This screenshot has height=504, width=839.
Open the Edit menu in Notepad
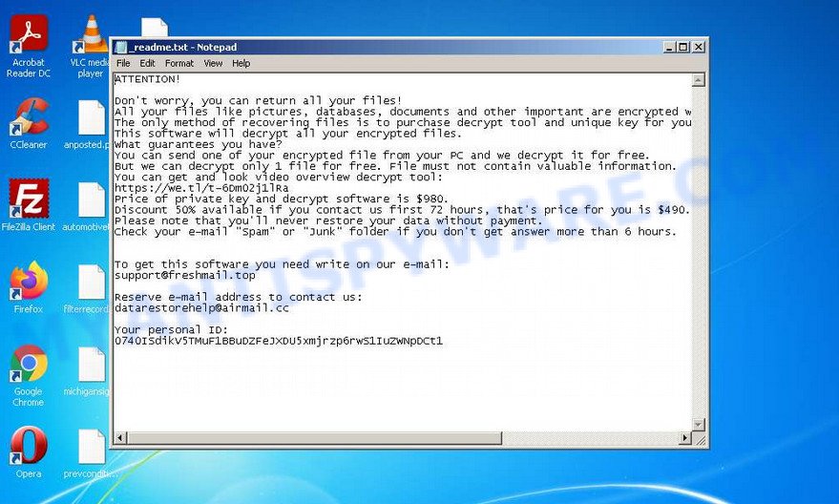pyautogui.click(x=147, y=63)
